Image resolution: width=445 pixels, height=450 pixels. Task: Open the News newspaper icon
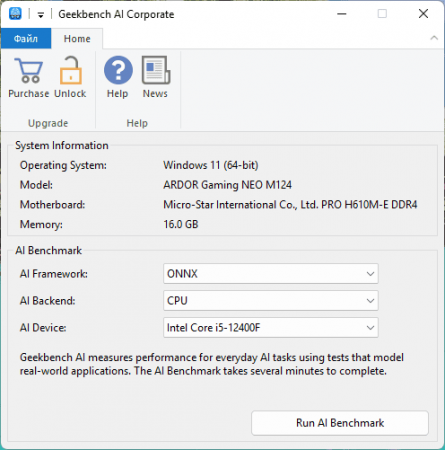point(156,70)
